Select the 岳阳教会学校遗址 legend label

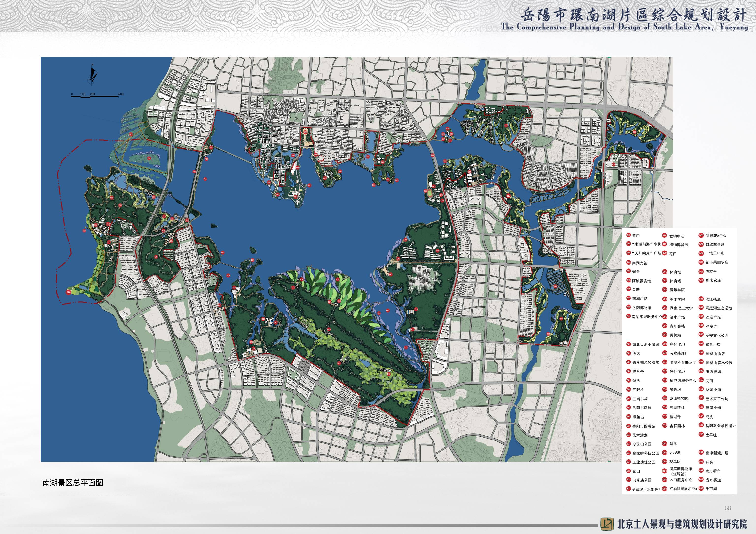[720, 426]
